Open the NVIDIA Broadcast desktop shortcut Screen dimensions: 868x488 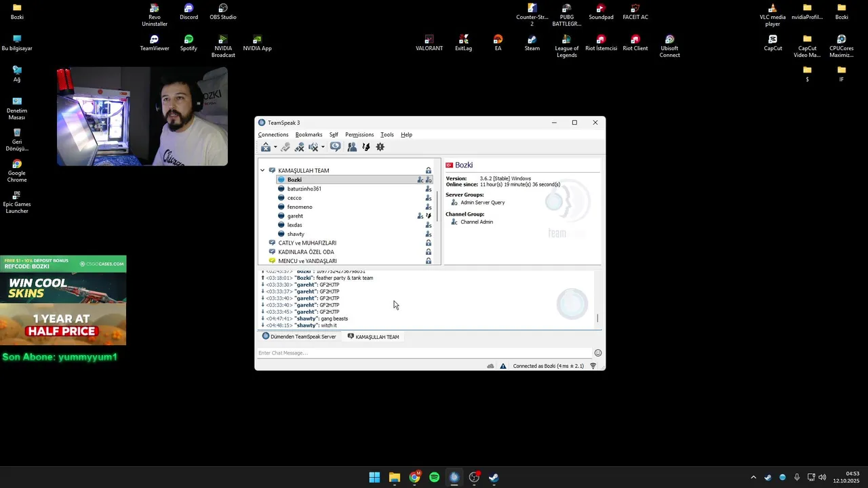click(x=223, y=46)
